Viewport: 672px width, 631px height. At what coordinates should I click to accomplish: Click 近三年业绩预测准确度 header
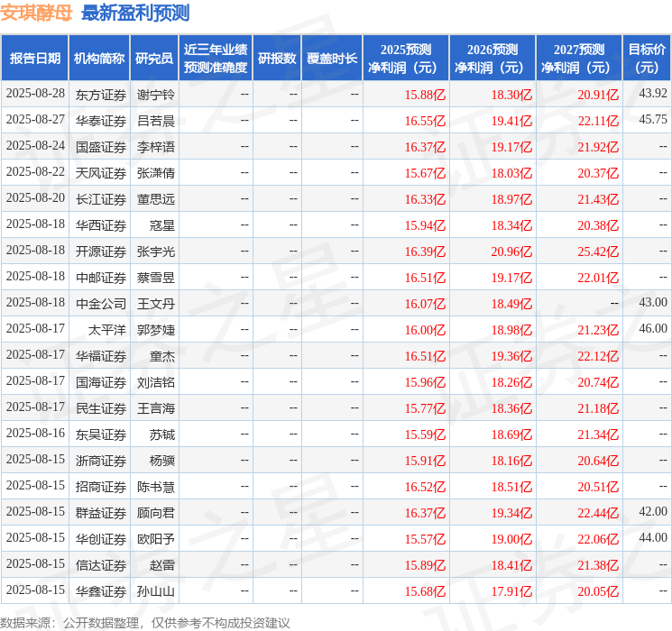coord(216,59)
